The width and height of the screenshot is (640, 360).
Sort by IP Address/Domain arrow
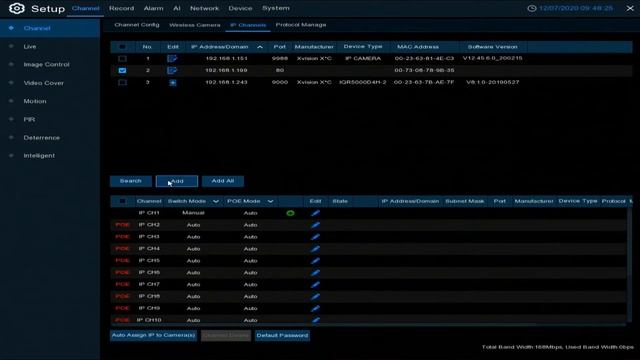tap(260, 47)
